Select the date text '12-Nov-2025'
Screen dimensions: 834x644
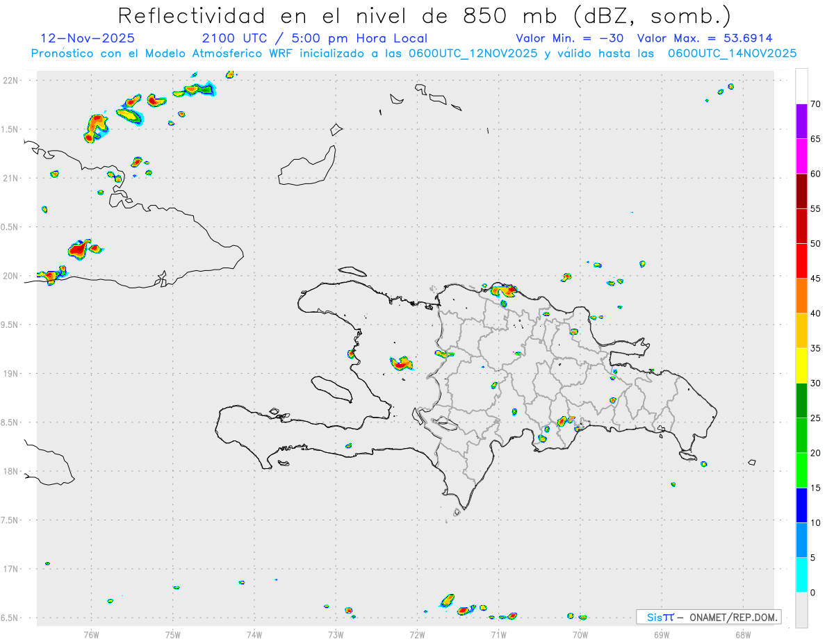pos(88,38)
